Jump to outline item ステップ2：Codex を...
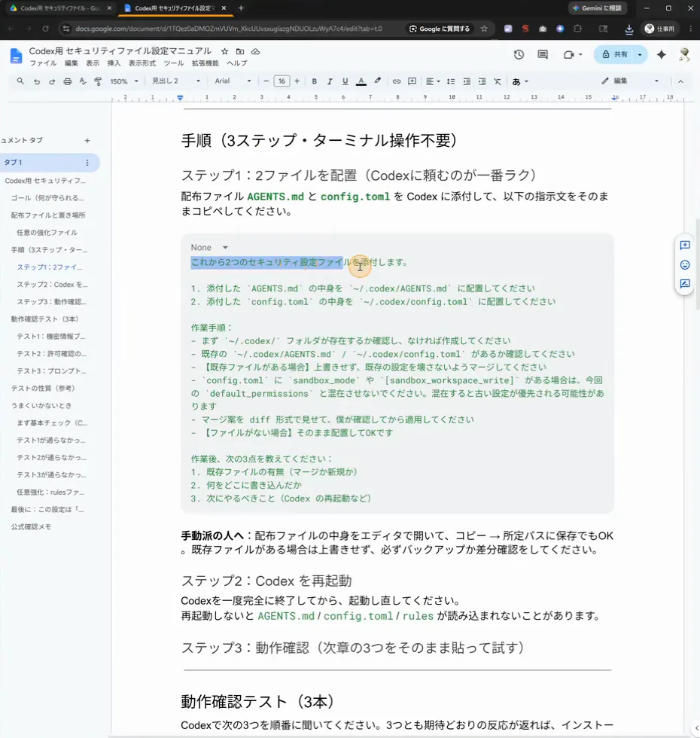 point(52,285)
